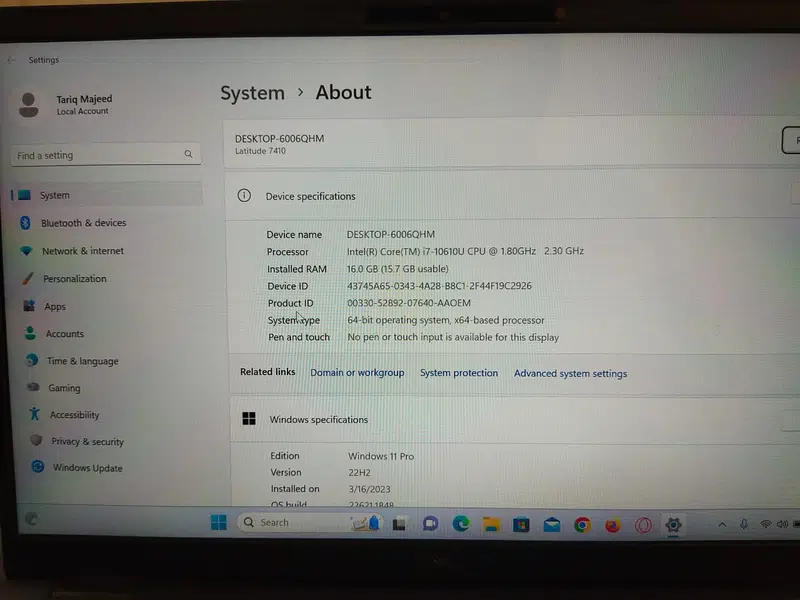The image size is (800, 600).
Task: Click the System protection link
Action: [x=458, y=373]
